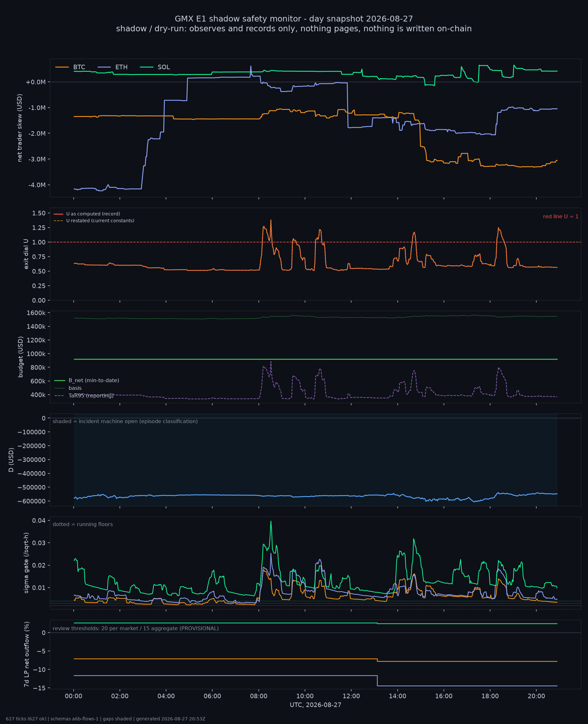588x724 pixels.
Task: Click the 'review thresholds' PROVISIONAL note
Action: click(135, 628)
